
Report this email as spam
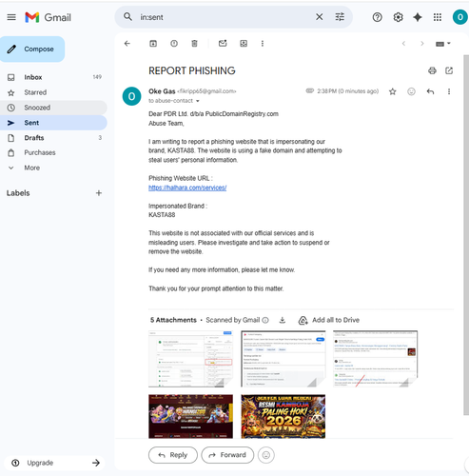point(174,44)
